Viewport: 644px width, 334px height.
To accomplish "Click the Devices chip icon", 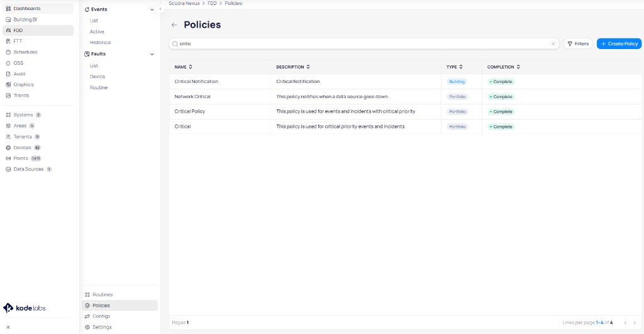I will 8,147.
